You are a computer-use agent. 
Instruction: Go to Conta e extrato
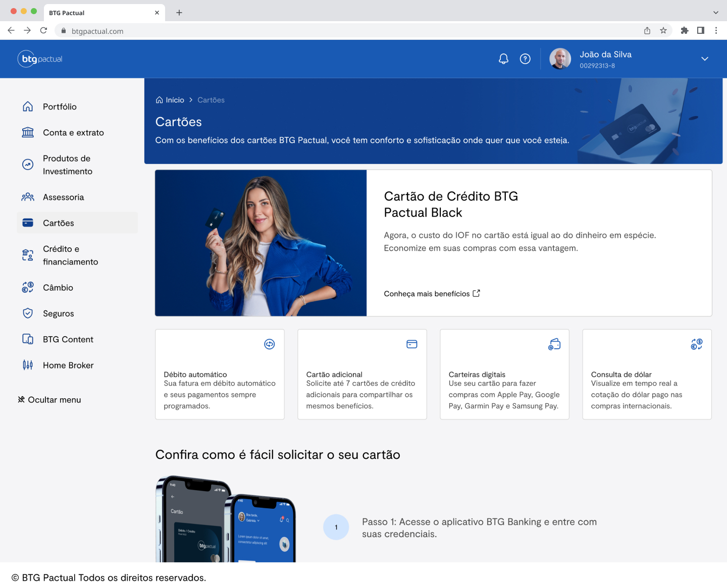coord(77,132)
